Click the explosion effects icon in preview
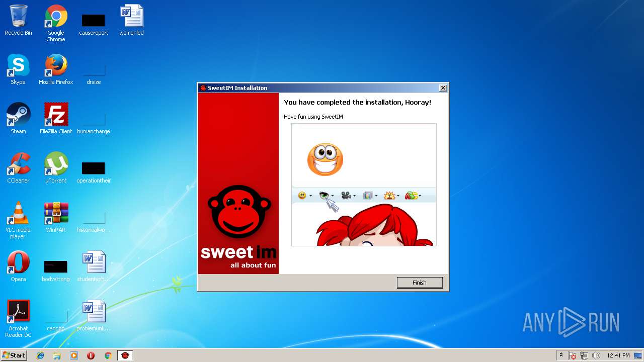 click(x=389, y=195)
